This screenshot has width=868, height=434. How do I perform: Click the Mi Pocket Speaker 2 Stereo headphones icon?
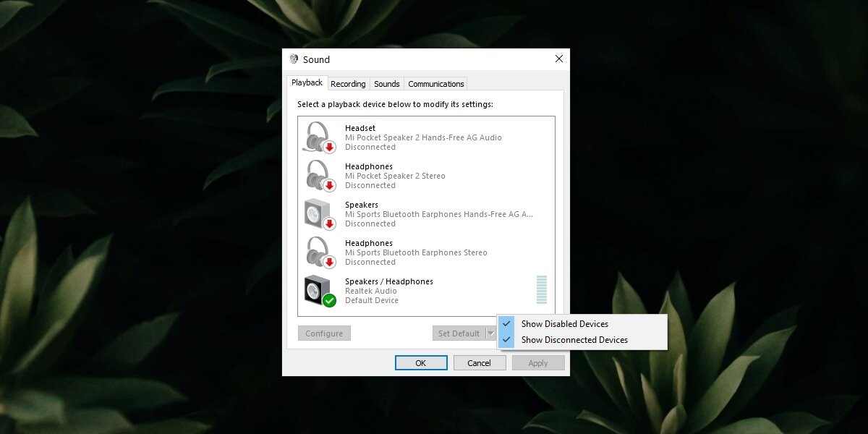pyautogui.click(x=320, y=176)
